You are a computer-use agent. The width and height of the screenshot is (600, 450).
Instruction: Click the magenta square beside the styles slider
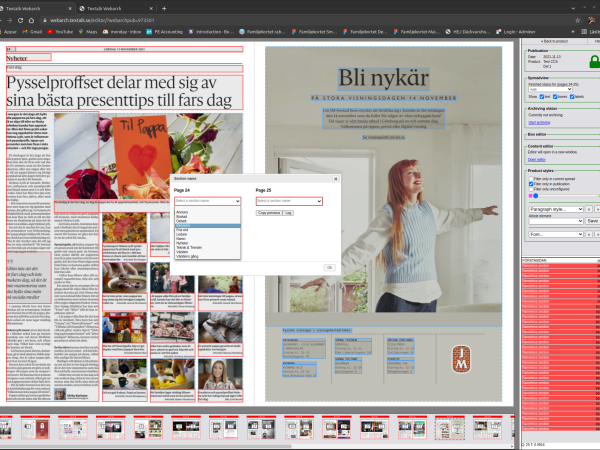530,196
